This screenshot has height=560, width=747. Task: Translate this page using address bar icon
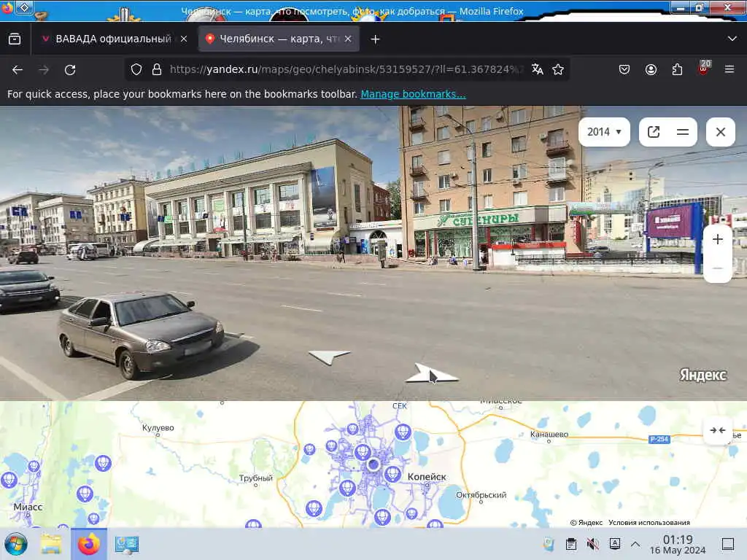coord(538,69)
